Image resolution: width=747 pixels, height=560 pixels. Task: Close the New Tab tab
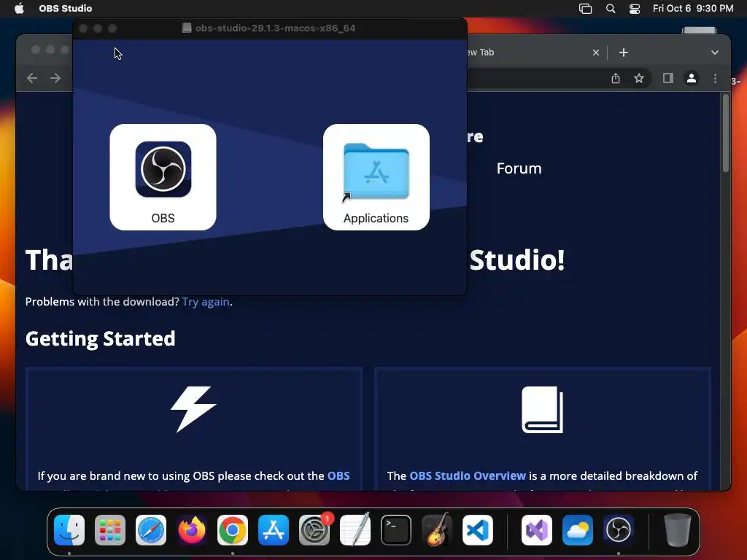click(x=596, y=52)
